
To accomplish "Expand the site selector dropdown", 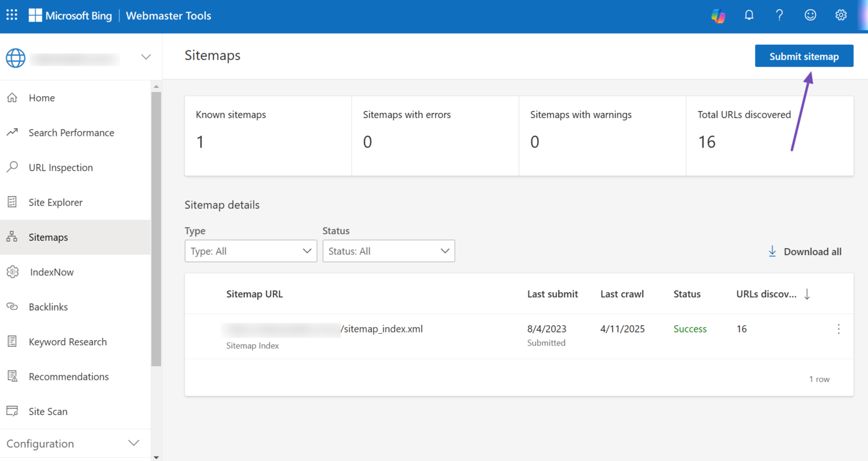I will (146, 57).
